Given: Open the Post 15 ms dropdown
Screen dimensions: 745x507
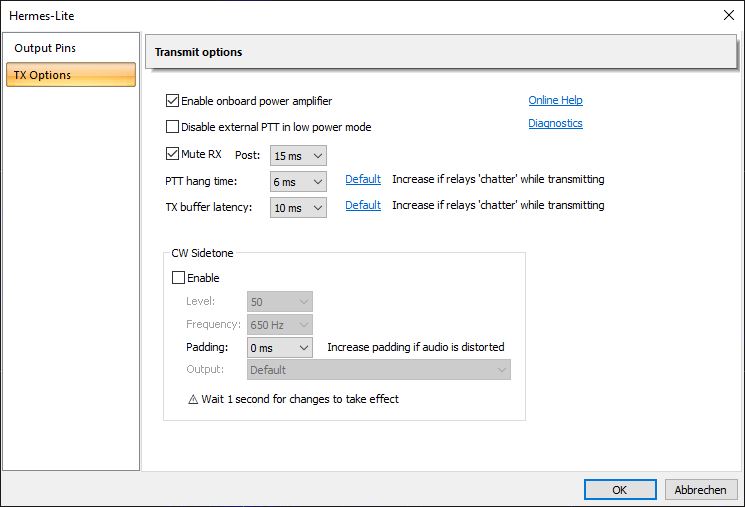Looking at the screenshot, I should [x=299, y=156].
